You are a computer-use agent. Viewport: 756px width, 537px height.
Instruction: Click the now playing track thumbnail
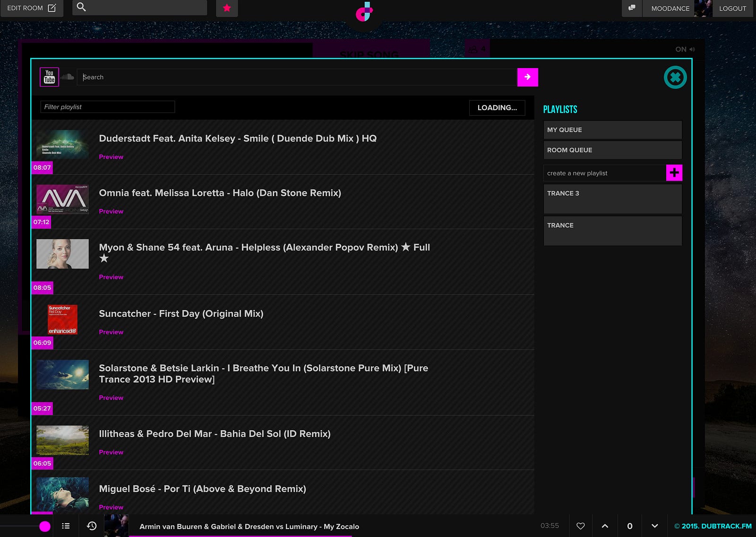[116, 526]
